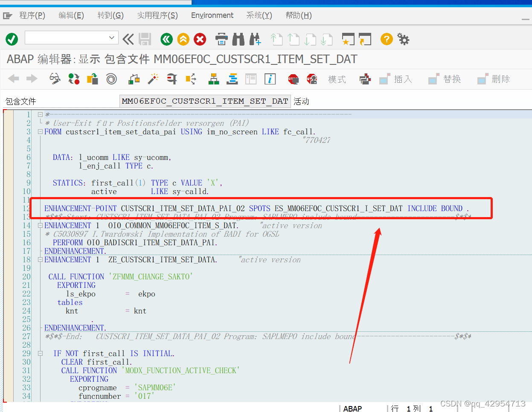Screen dimensions: 532x412
Task: Click the green checkmark Enter icon
Action: 12,39
